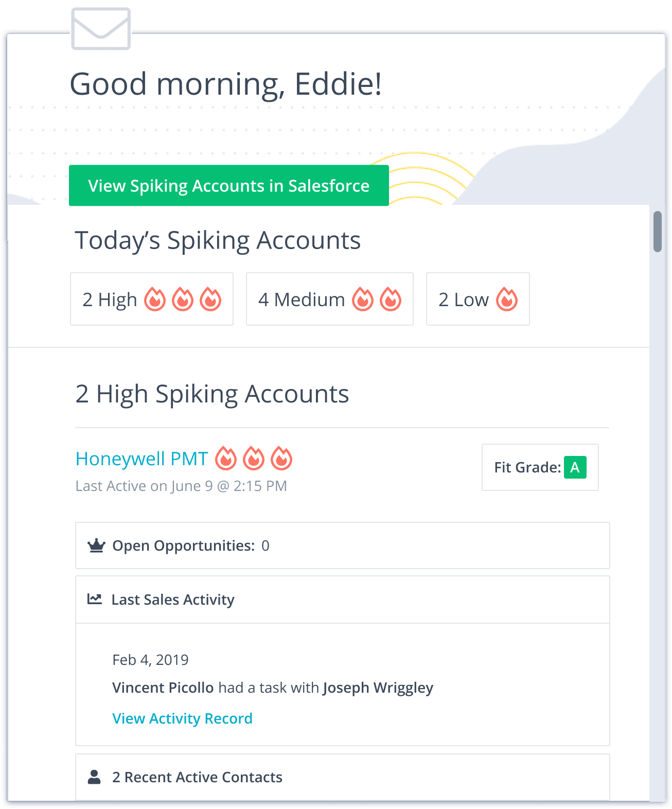Open the Honeywell PMT account link
Viewport: 672px width, 809px height.
click(x=142, y=459)
